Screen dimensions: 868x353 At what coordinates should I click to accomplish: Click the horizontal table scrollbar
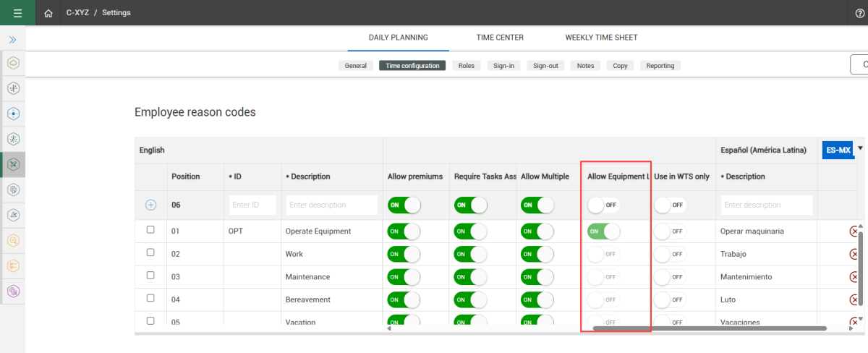(709, 328)
